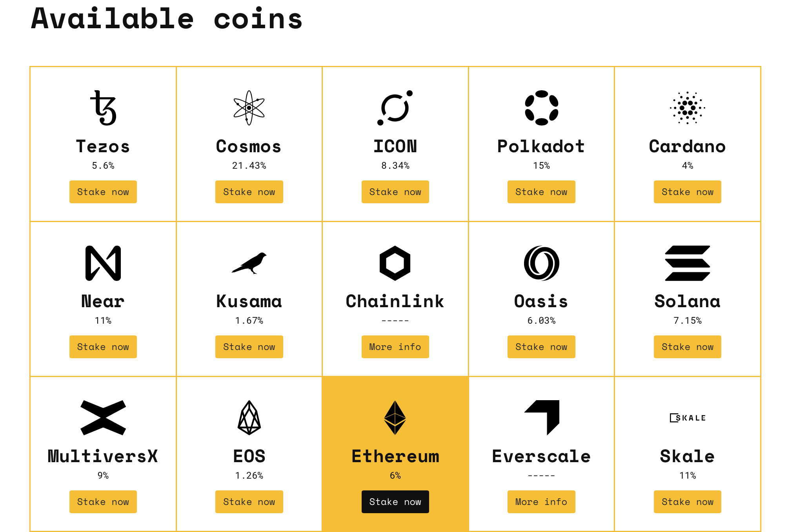This screenshot has height=532, width=808.
Task: Click the ICON coin logo
Action: (395, 108)
